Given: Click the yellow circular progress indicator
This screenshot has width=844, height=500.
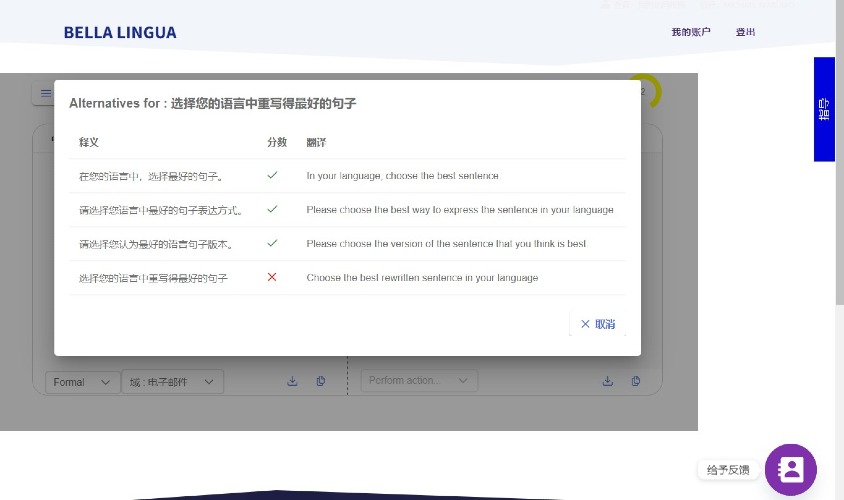Looking at the screenshot, I should [x=650, y=90].
